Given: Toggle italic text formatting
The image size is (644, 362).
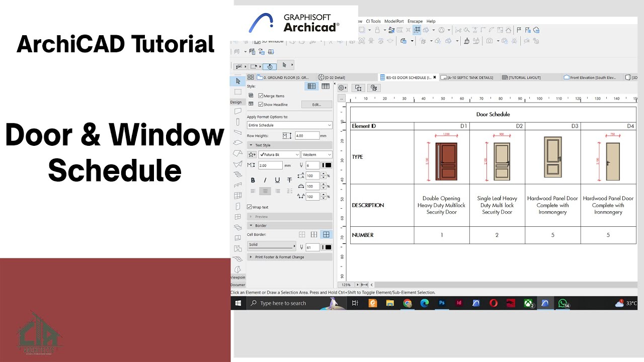Looking at the screenshot, I should pos(265,180).
